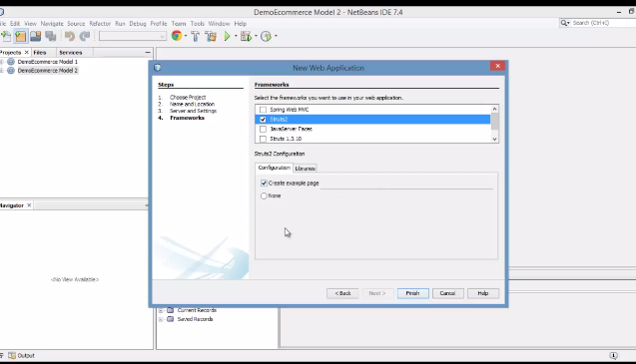Minimize the Projects panel group
This screenshot has width=636, height=364.
[x=148, y=52]
